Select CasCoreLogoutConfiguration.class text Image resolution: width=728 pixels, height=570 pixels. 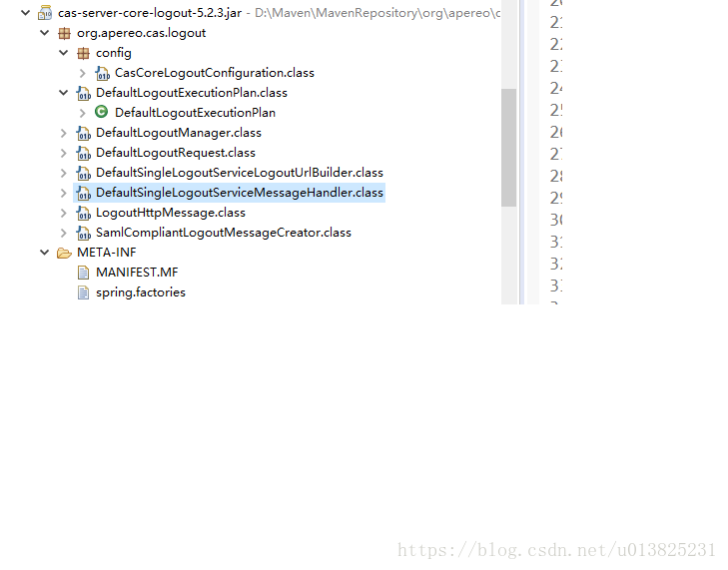click(x=215, y=73)
